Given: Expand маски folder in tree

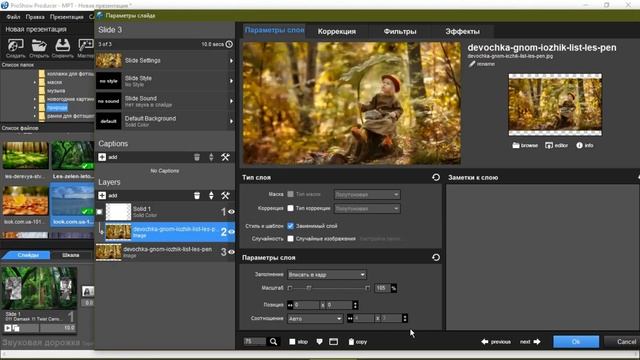Looking at the screenshot, I should click(35, 82).
